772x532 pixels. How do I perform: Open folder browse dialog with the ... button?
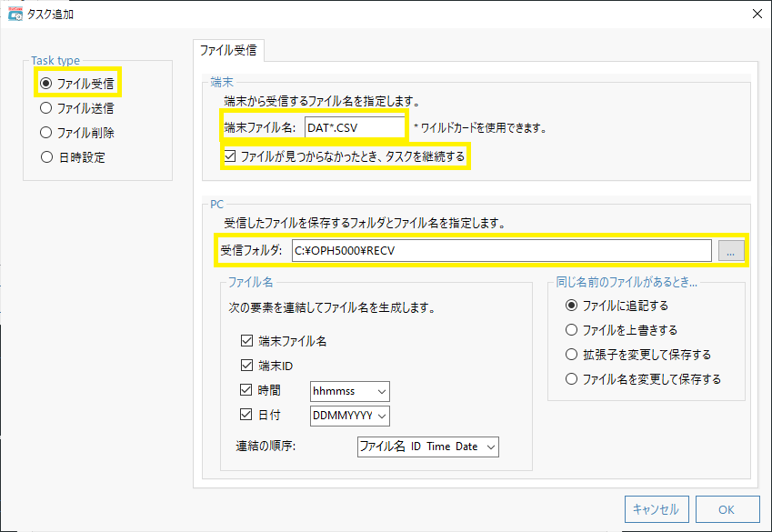pos(731,251)
